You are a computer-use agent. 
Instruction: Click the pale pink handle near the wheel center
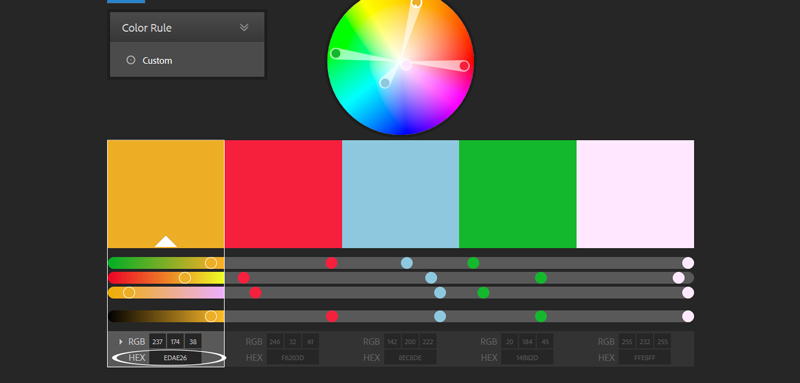tap(406, 65)
